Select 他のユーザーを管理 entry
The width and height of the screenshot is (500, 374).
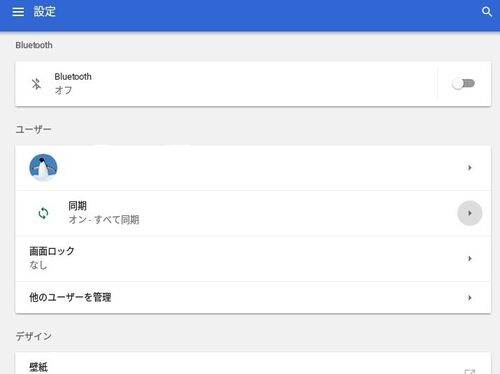[253, 297]
